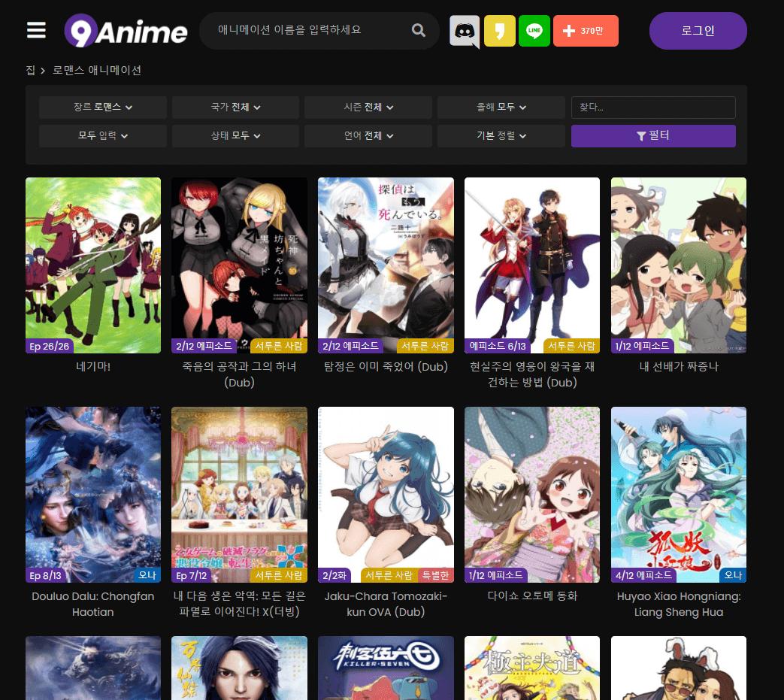Apply filters using the 필터 funnel button
784x700 pixels.
pyautogui.click(x=652, y=136)
